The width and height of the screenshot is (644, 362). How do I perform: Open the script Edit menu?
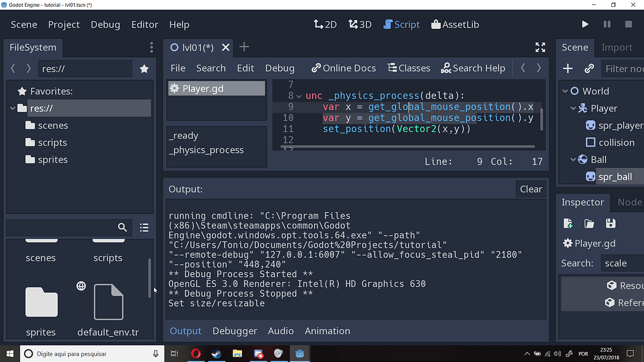(x=245, y=68)
